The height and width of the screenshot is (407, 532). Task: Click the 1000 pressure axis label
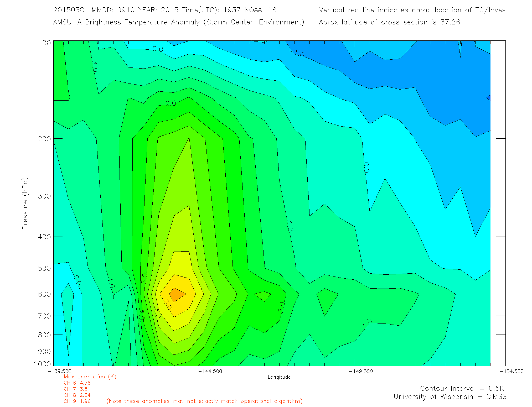pos(43,364)
